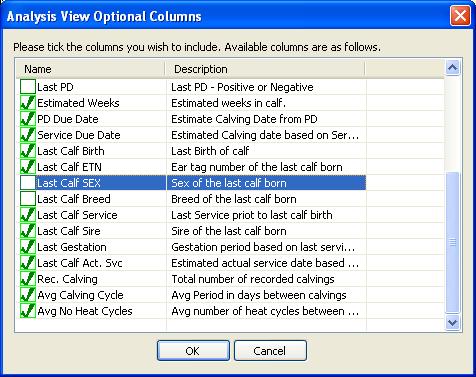Uncheck the Last Calf Sire checkbox
Image resolution: width=476 pixels, height=377 pixels.
coord(28,231)
